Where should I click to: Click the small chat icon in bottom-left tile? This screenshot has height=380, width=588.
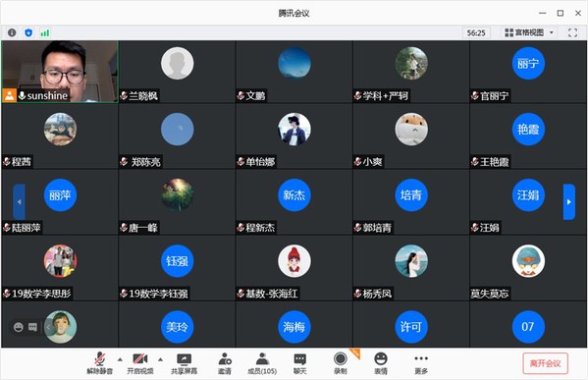click(32, 327)
